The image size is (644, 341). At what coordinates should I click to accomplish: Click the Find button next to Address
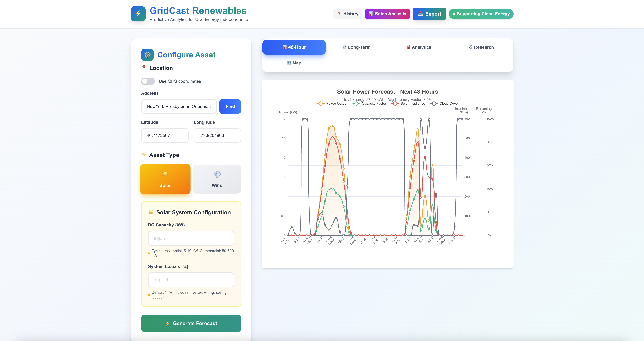[230, 106]
